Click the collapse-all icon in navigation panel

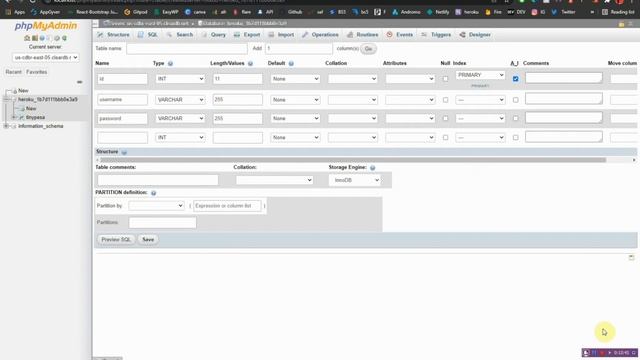pyautogui.click(x=80, y=82)
